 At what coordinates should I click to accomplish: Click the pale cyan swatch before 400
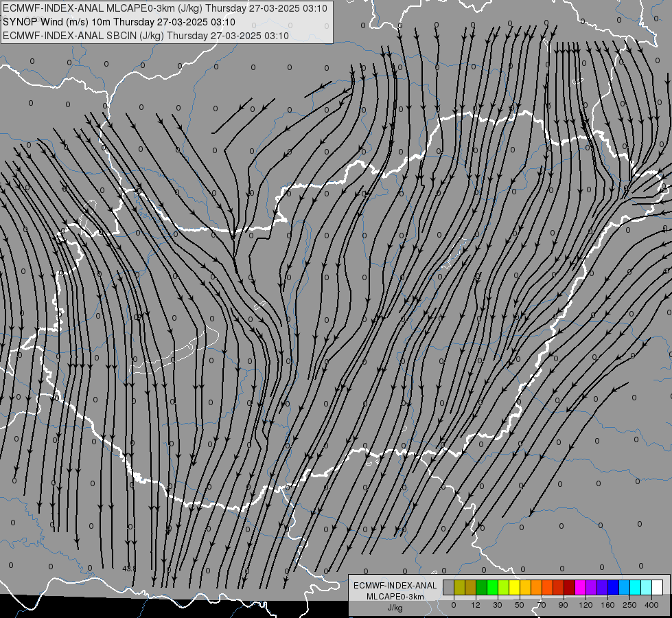click(x=647, y=587)
